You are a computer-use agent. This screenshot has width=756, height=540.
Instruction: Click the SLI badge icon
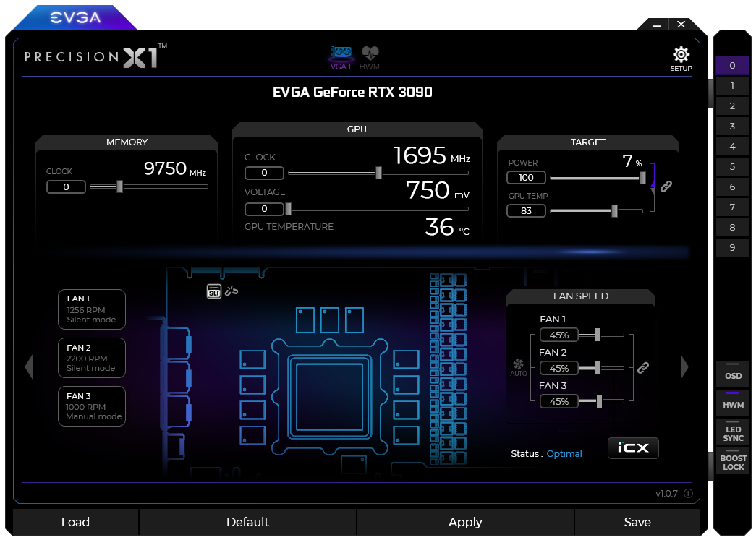(x=214, y=291)
